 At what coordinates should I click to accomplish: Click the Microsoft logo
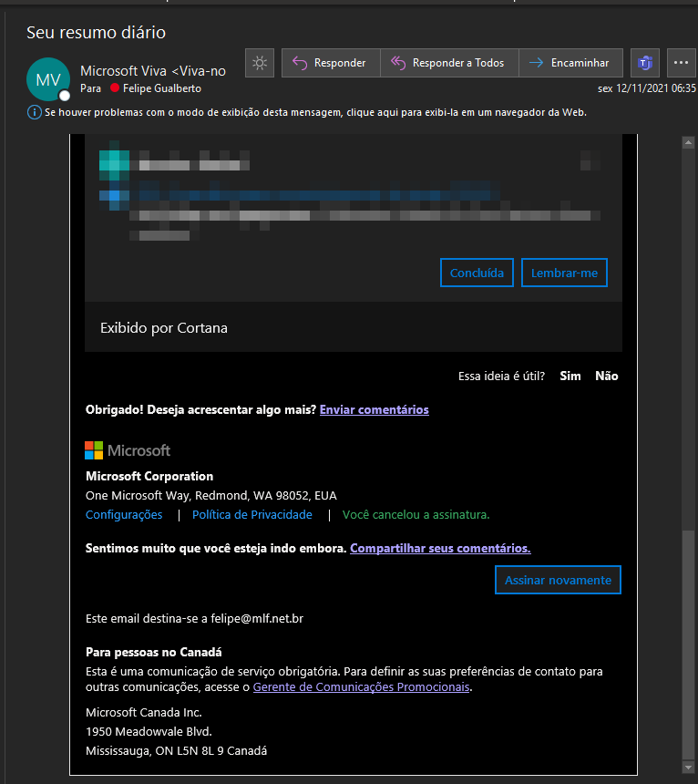pyautogui.click(x=128, y=450)
